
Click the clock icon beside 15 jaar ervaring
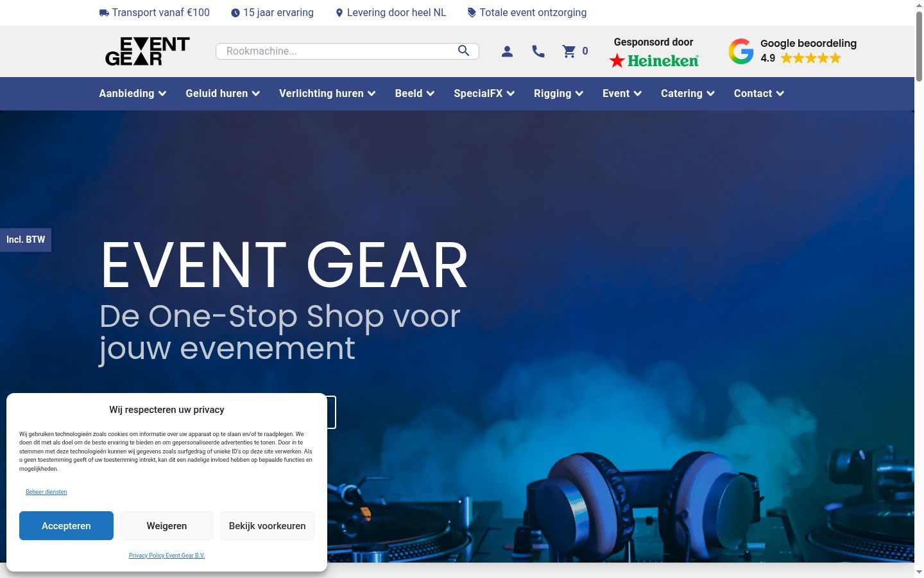(235, 13)
